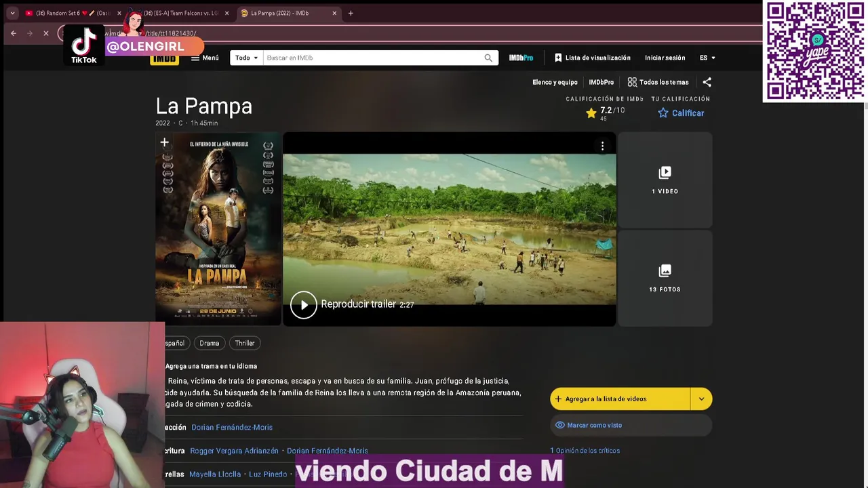Select the Thriller genre chip
Image resolution: width=868 pixels, height=488 pixels.
(x=245, y=343)
